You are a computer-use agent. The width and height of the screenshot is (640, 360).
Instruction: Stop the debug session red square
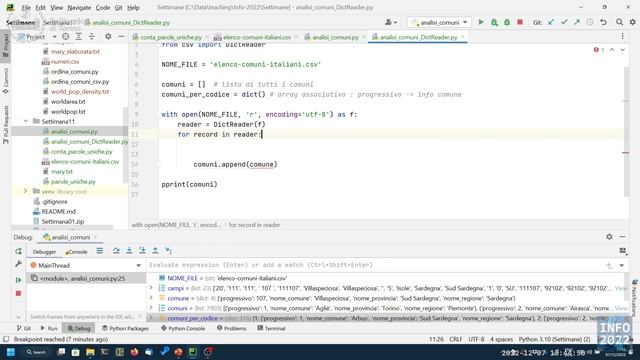(18, 293)
